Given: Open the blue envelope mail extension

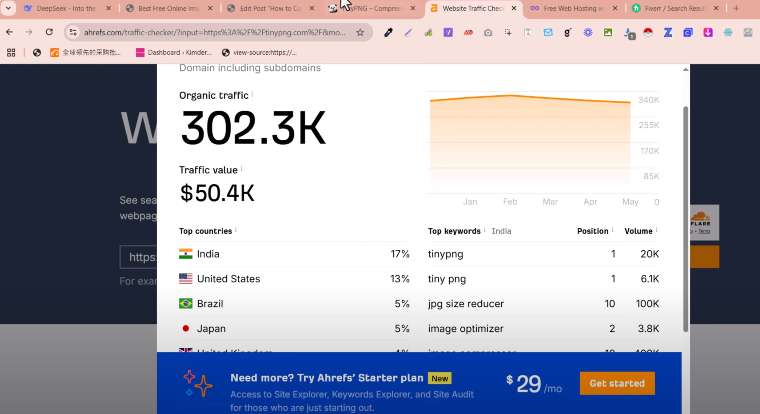Looking at the screenshot, I should (x=548, y=32).
